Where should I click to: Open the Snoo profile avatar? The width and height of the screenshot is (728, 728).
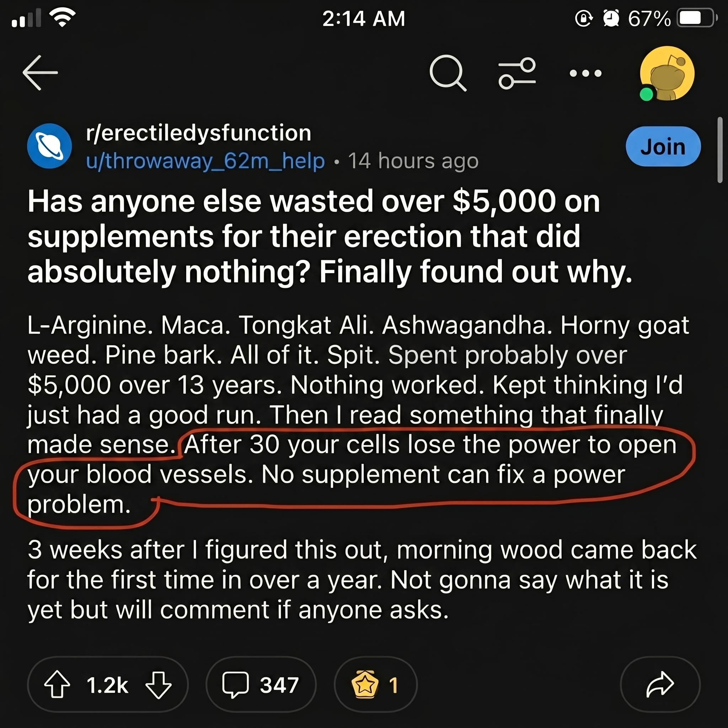(x=667, y=74)
